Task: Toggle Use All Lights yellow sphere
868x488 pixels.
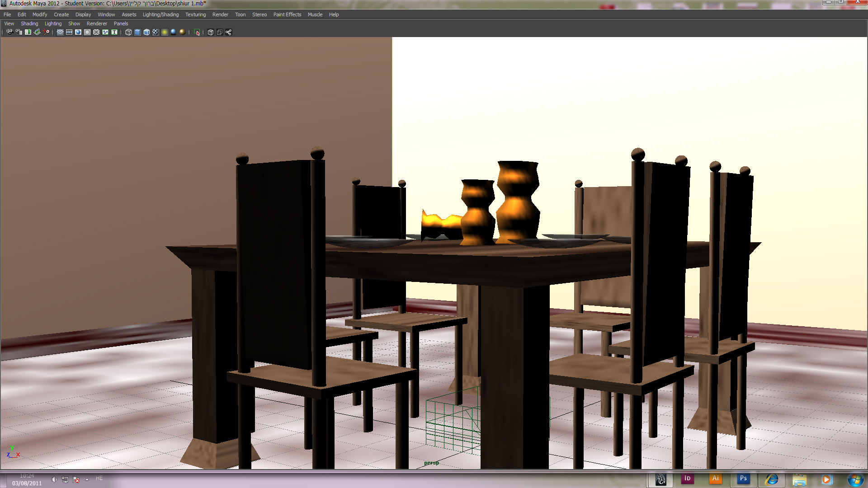Action: tap(165, 32)
